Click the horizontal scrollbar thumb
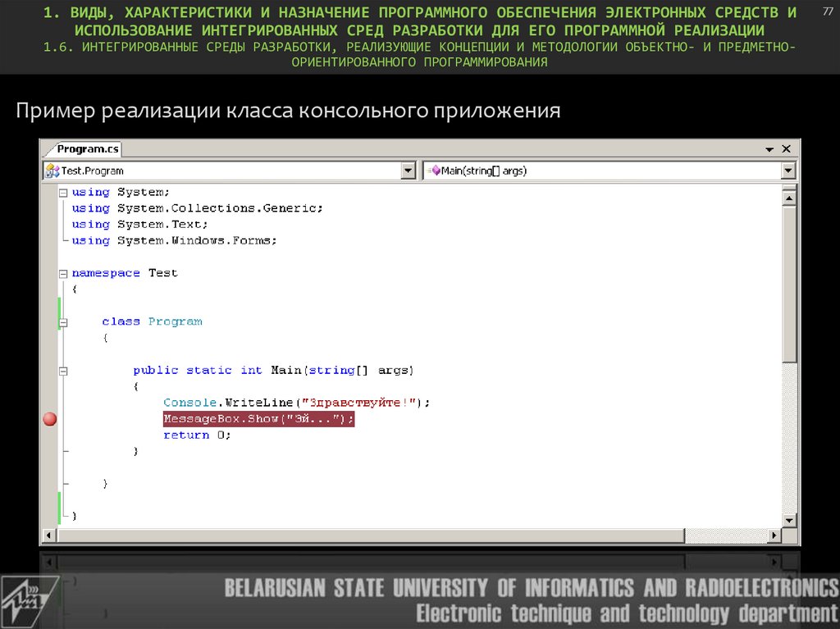840x629 pixels. [x=371, y=535]
